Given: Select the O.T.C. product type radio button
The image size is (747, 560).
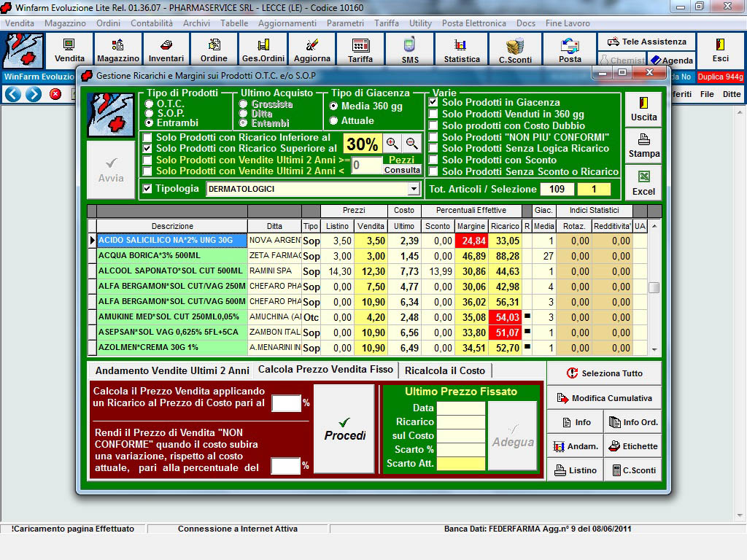Looking at the screenshot, I should pyautogui.click(x=150, y=104).
